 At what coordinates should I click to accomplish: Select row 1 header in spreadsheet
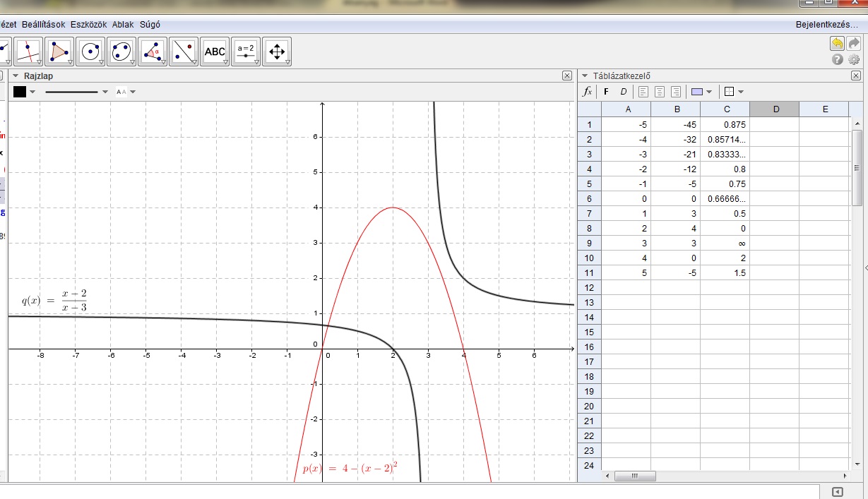coord(590,124)
